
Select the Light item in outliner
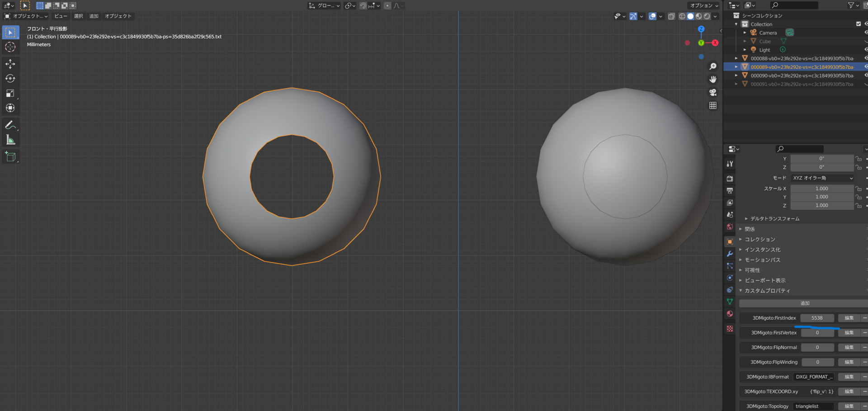764,50
